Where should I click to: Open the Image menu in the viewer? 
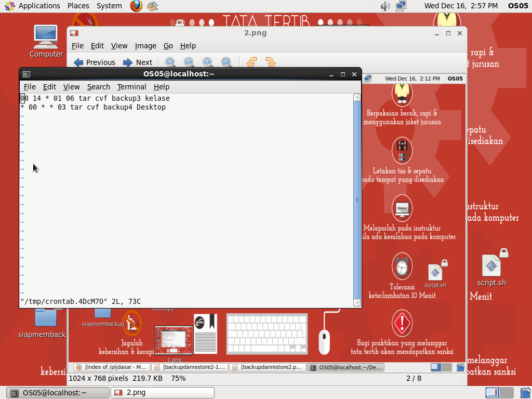point(145,46)
